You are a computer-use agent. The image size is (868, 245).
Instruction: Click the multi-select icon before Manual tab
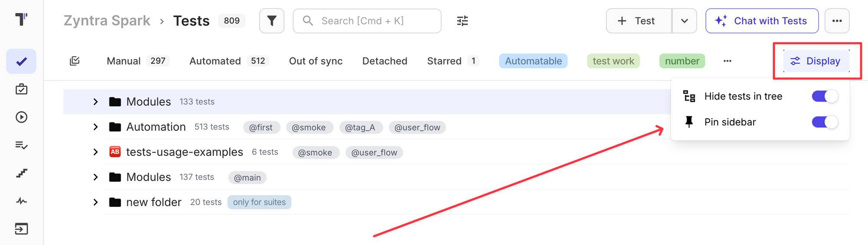tap(75, 61)
